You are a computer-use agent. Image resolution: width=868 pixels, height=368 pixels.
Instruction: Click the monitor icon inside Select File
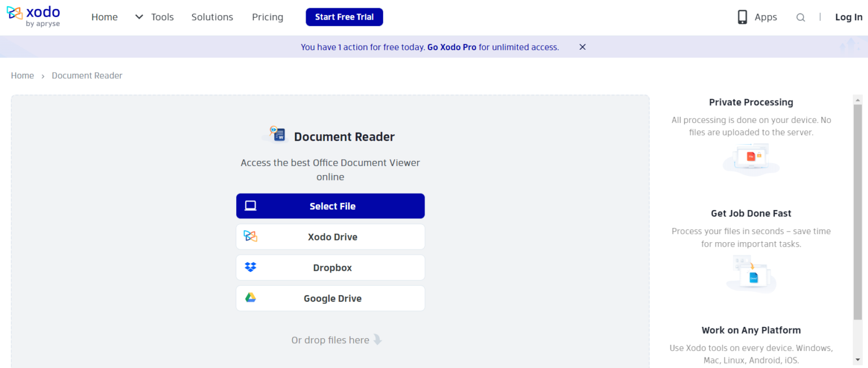(x=250, y=205)
